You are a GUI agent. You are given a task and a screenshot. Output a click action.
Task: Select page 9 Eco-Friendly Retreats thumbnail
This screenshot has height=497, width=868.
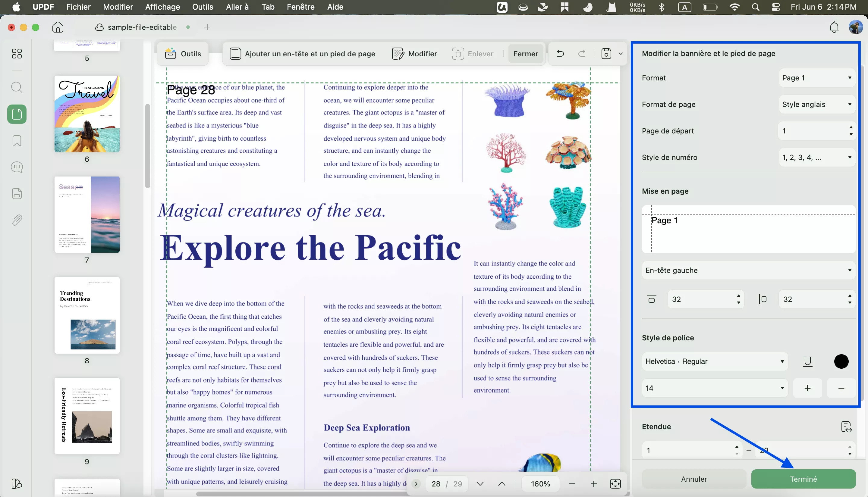(87, 416)
